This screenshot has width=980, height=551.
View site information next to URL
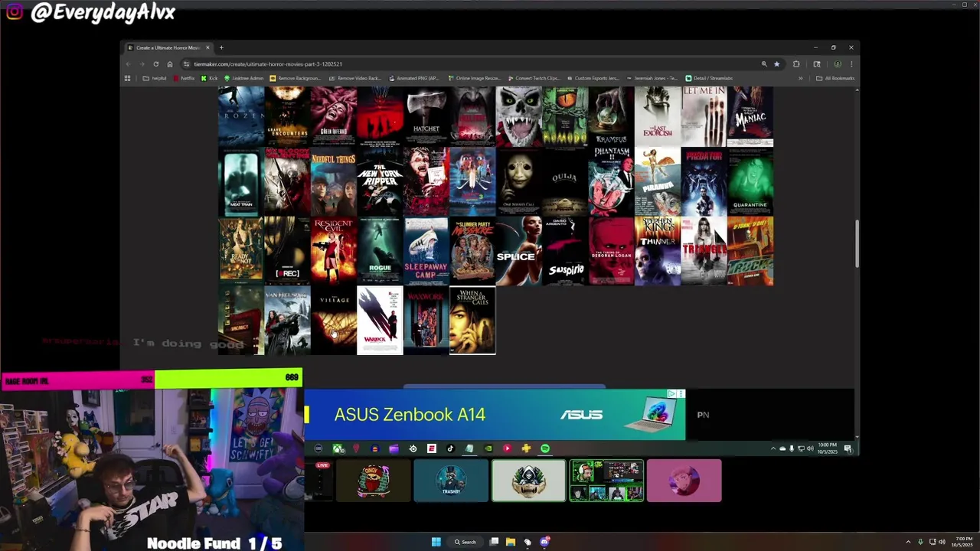[186, 64]
